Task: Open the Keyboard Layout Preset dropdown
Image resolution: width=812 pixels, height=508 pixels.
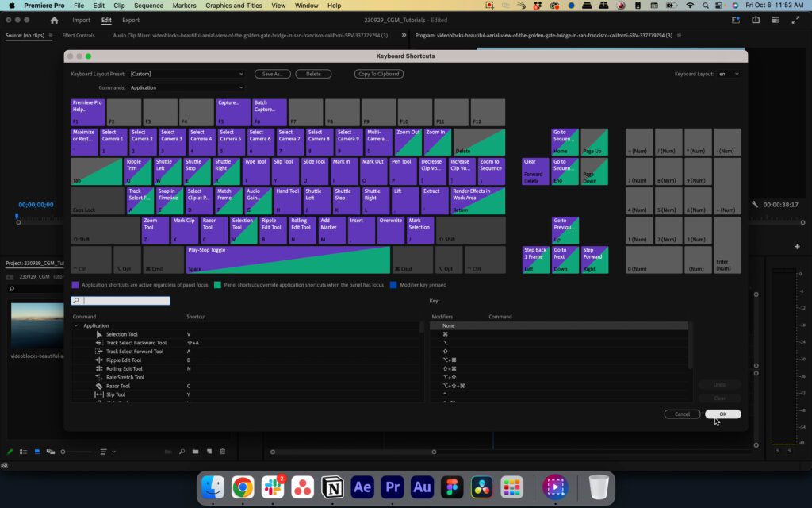Action: click(186, 74)
